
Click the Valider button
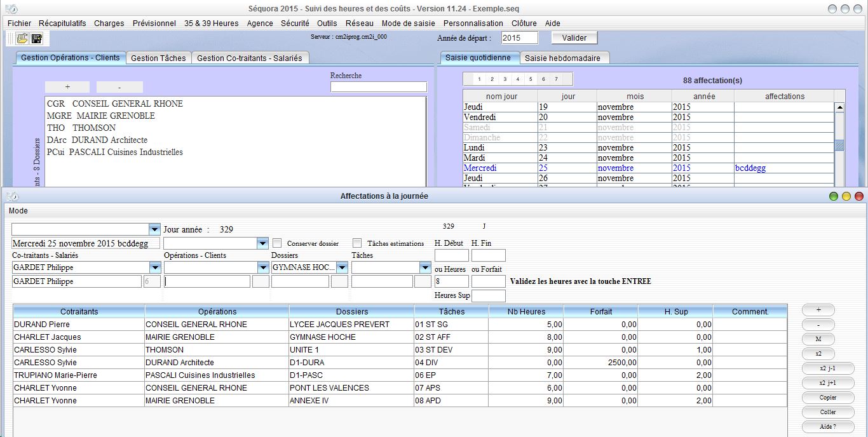(574, 38)
